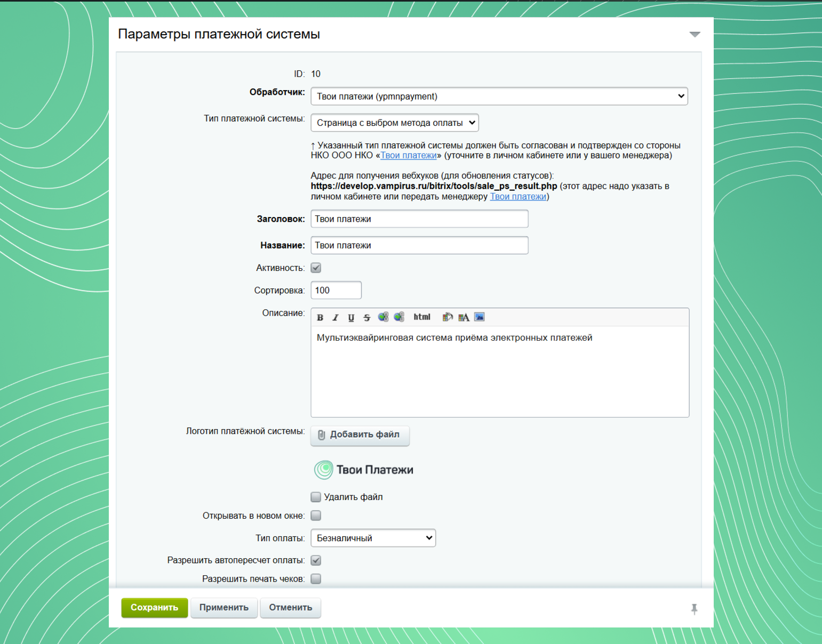This screenshot has height=644, width=822.
Task: Switch editor to html mode
Action: click(x=422, y=317)
